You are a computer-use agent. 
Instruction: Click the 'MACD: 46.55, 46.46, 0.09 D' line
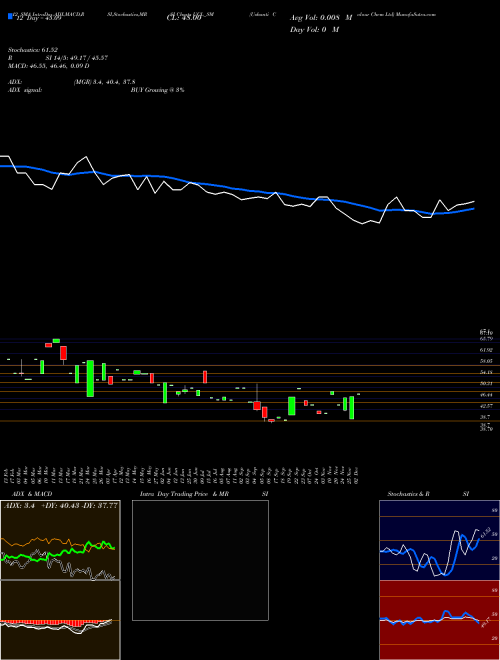[x=48, y=66]
